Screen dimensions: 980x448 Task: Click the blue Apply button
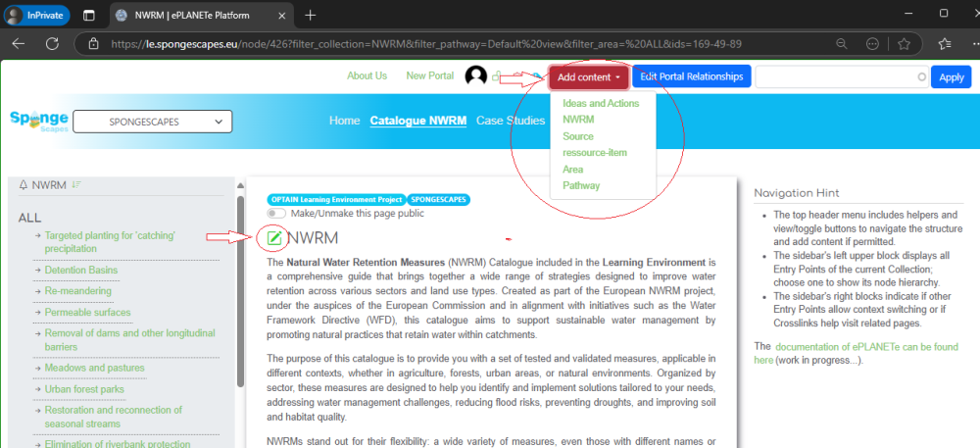[951, 76]
